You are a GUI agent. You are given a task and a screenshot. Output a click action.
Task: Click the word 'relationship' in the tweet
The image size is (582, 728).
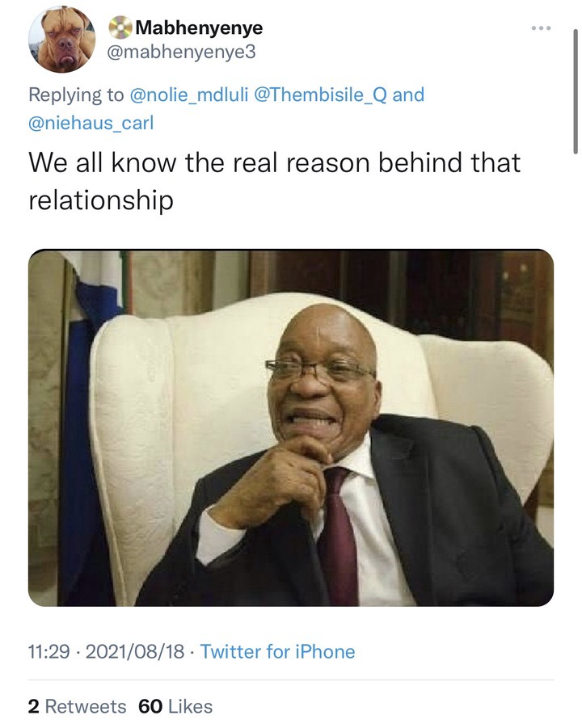pyautogui.click(x=101, y=200)
